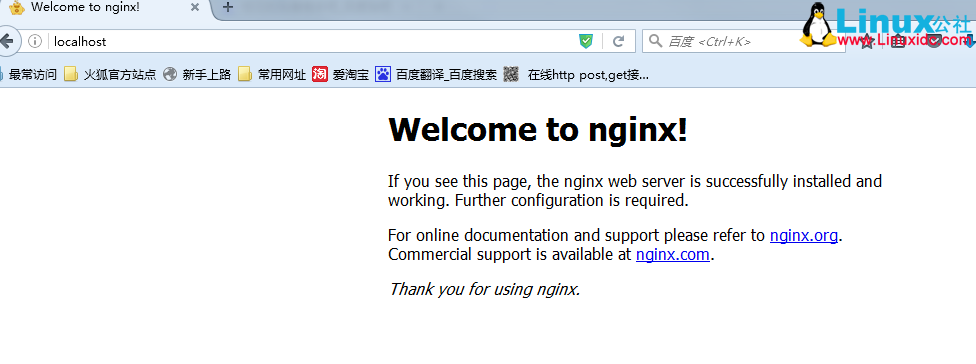Screen dimensions: 976x364
Task: Click the red 淘 icon
Action: (x=320, y=75)
